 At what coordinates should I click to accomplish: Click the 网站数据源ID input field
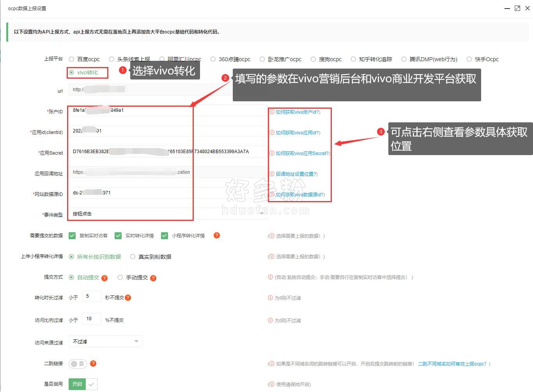point(168,193)
